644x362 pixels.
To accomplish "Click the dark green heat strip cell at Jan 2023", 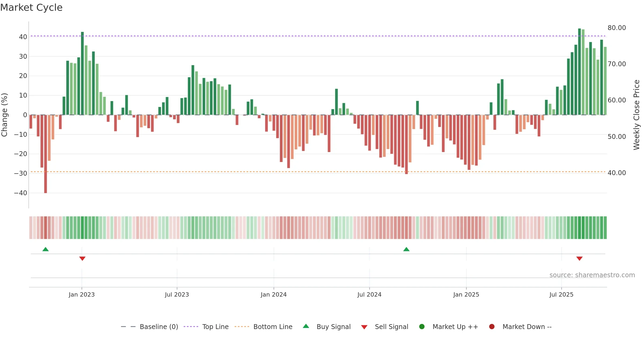I will 82,228.
